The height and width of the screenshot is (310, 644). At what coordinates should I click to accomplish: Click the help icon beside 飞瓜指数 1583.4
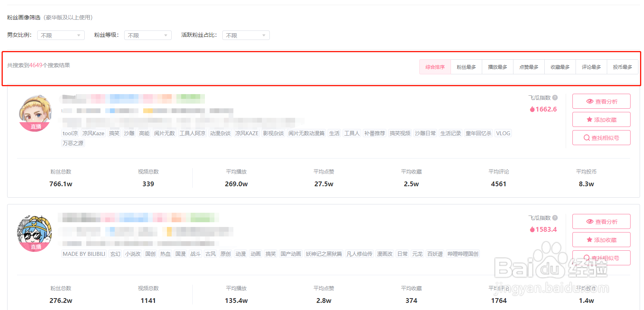[555, 218]
